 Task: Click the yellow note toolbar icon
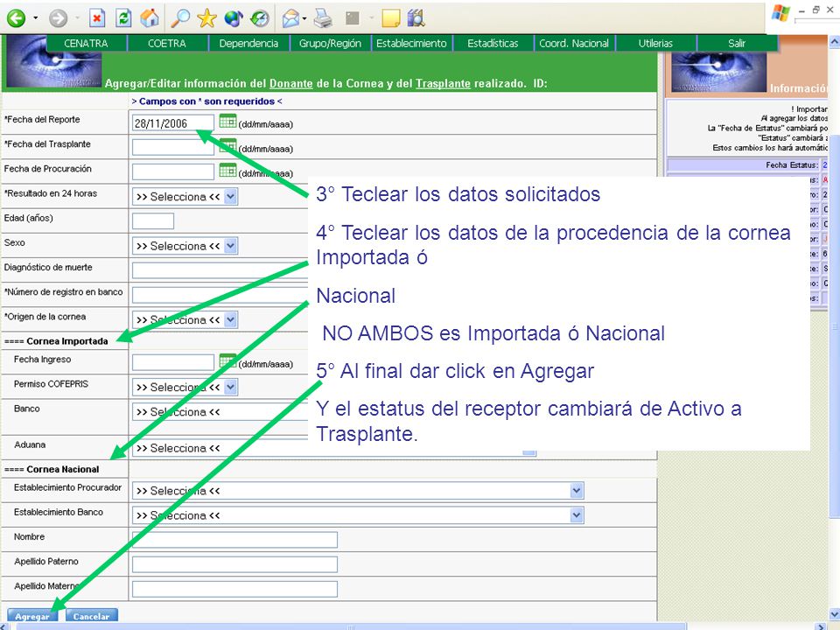[x=390, y=18]
